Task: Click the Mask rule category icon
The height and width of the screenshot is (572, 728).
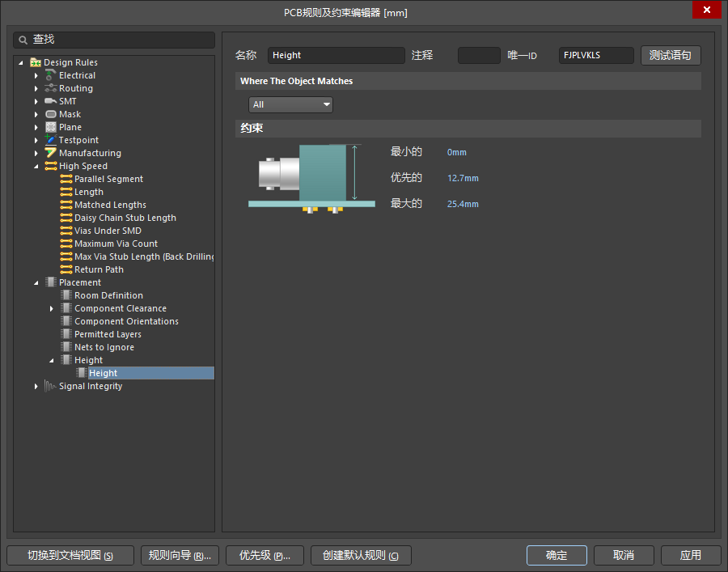Action: [50, 114]
